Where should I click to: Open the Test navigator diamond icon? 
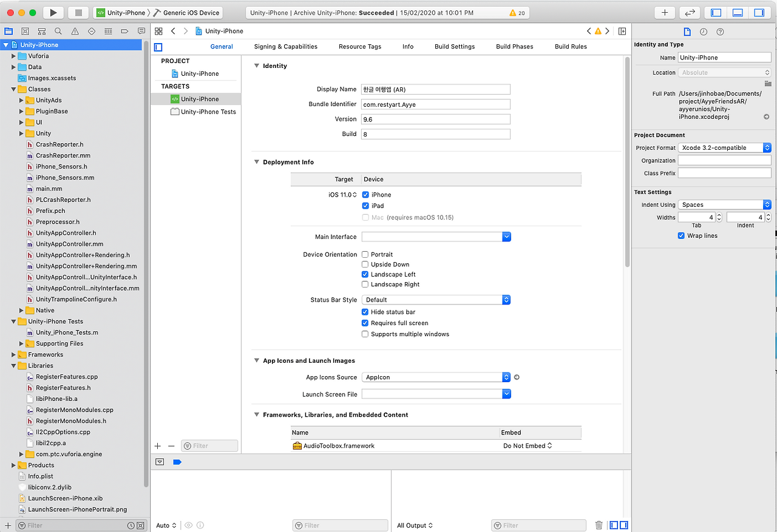tap(92, 31)
